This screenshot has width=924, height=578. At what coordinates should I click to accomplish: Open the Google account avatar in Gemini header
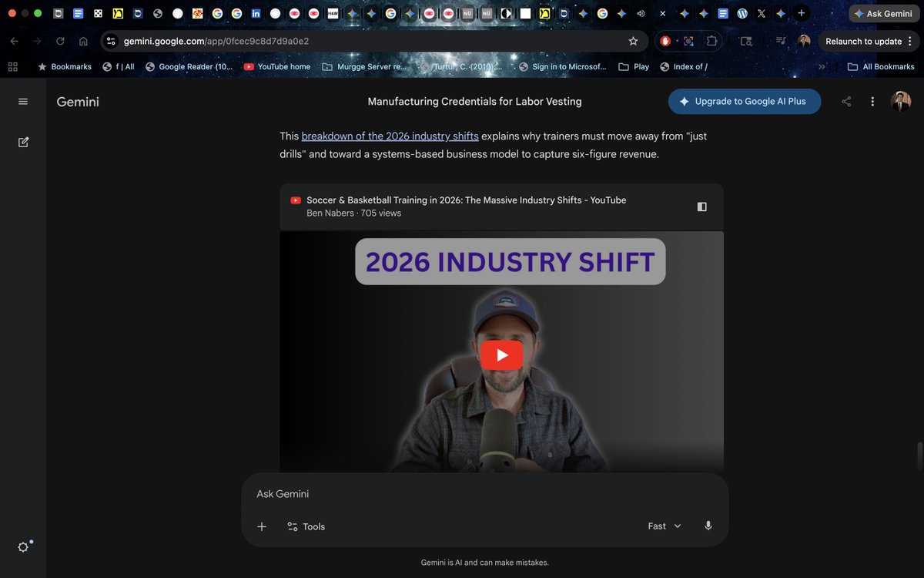[901, 102]
